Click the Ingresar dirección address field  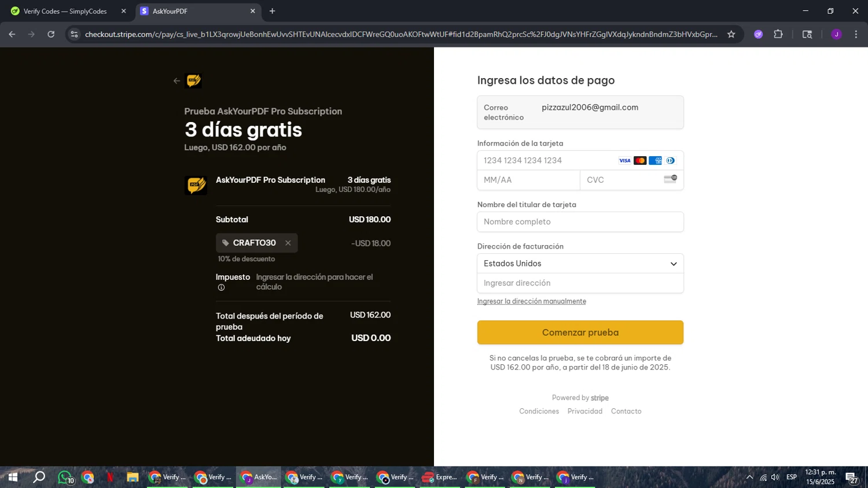(580, 283)
